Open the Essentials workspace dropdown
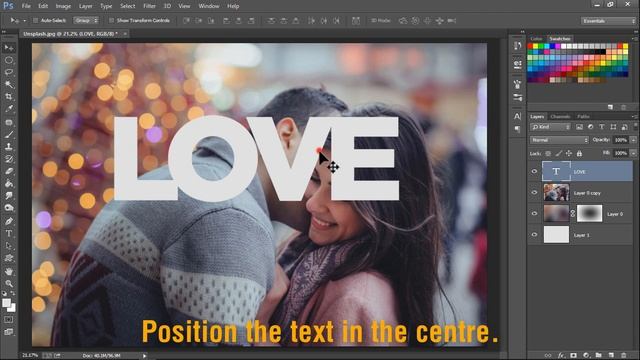 (x=608, y=21)
